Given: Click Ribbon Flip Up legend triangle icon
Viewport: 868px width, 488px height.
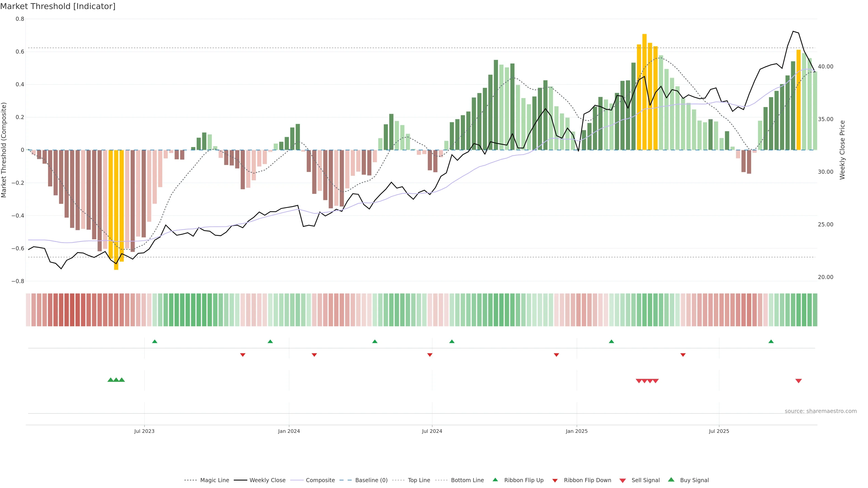Looking at the screenshot, I should (495, 480).
